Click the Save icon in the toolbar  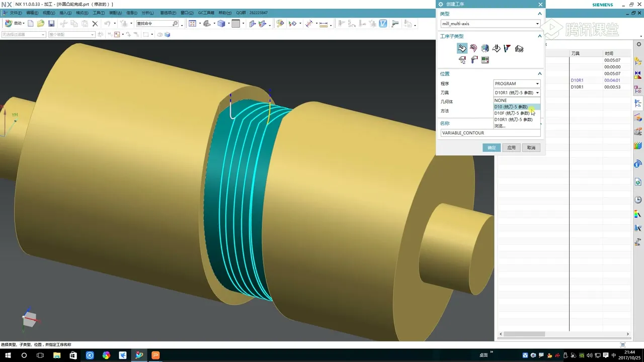(51, 24)
